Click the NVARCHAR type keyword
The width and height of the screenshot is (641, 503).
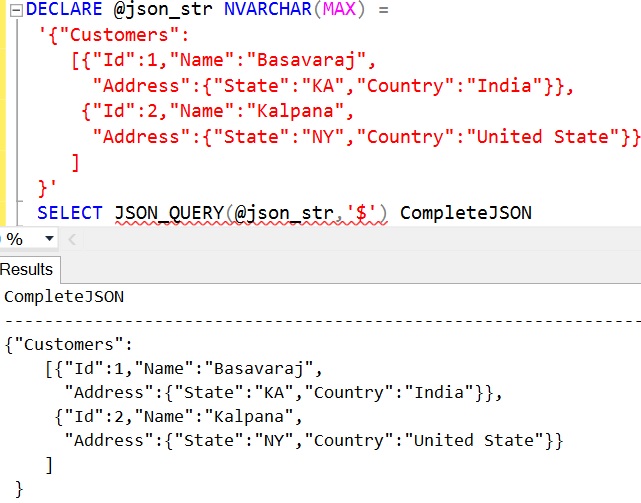point(268,9)
